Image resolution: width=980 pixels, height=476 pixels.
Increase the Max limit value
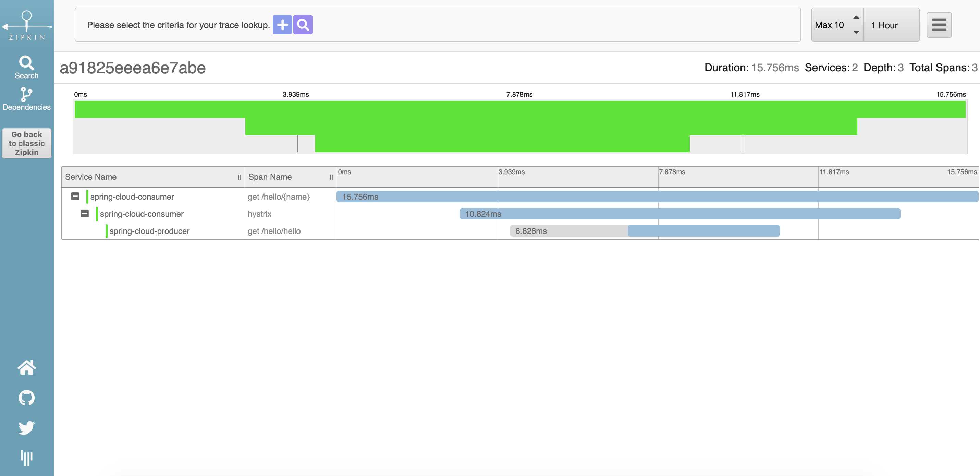(856, 17)
